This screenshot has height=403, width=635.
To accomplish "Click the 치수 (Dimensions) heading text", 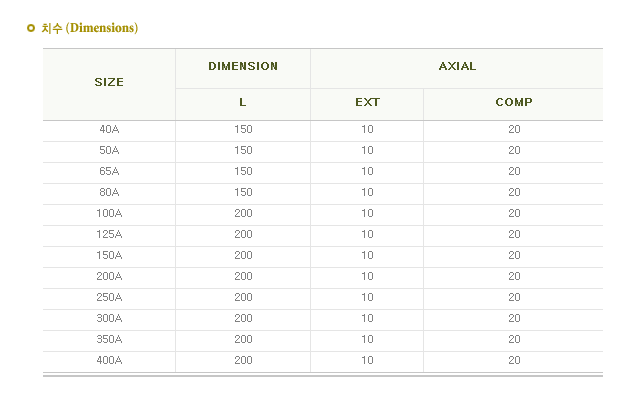I will pyautogui.click(x=89, y=28).
